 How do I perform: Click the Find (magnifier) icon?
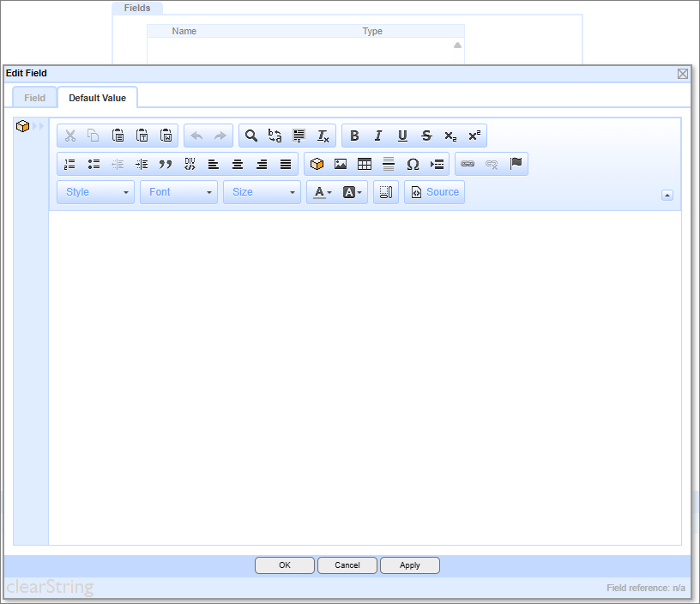click(251, 136)
